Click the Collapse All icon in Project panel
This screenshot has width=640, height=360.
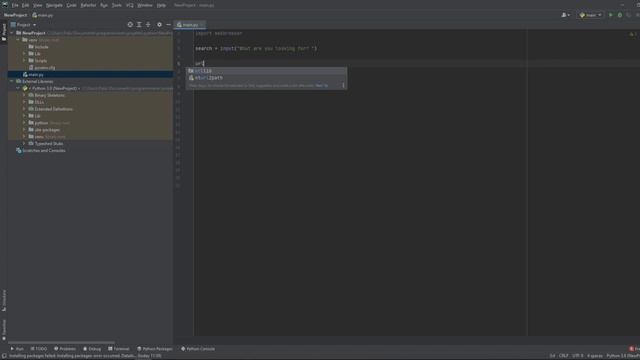pos(148,25)
